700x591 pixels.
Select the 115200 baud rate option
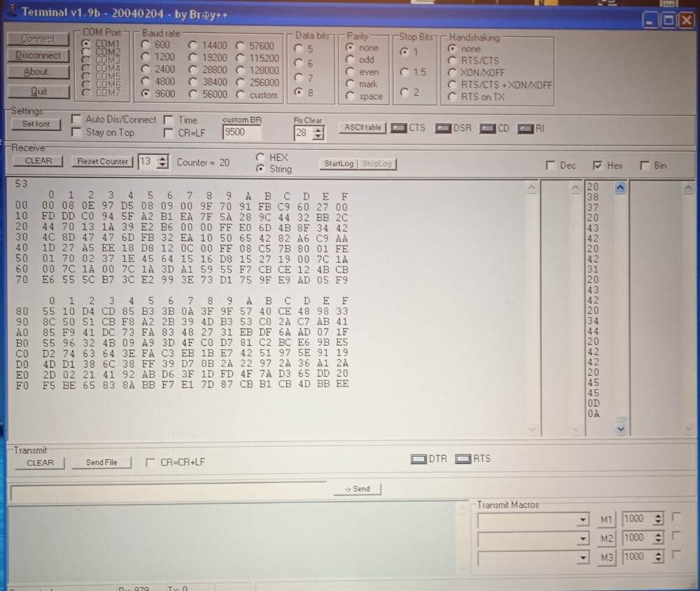pos(240,58)
